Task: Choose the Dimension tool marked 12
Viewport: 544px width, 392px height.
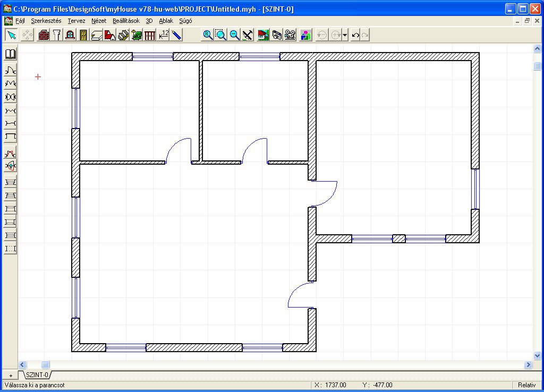Action: pos(163,35)
